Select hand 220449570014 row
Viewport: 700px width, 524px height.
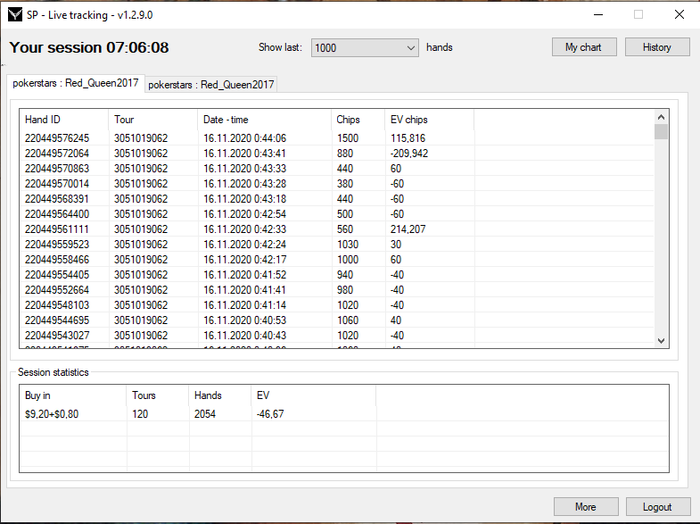click(337, 184)
